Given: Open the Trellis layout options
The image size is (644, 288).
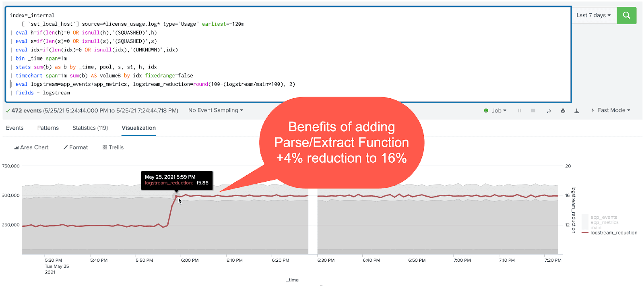Looking at the screenshot, I should [x=113, y=147].
